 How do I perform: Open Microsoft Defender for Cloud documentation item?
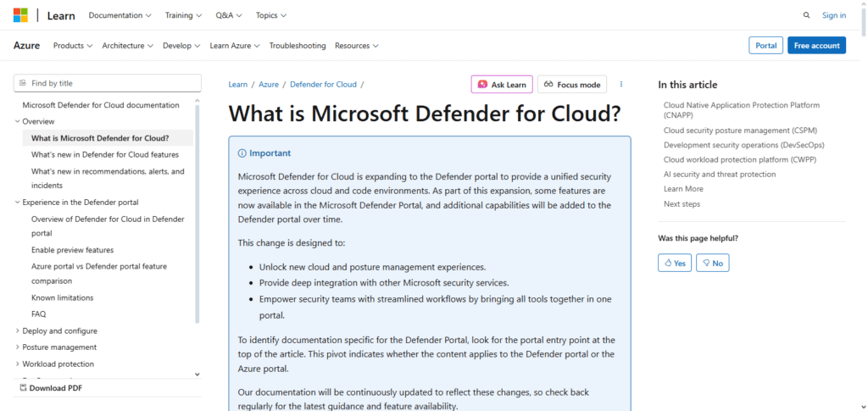(101, 105)
